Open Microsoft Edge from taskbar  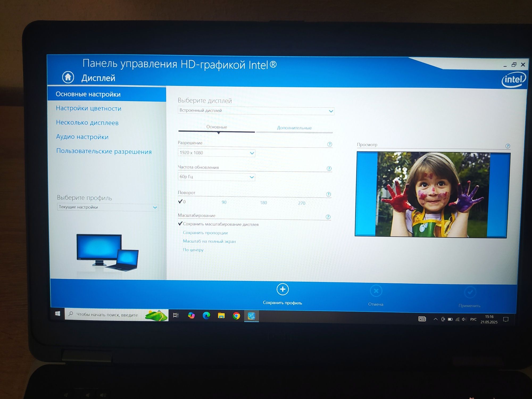pyautogui.click(x=206, y=315)
